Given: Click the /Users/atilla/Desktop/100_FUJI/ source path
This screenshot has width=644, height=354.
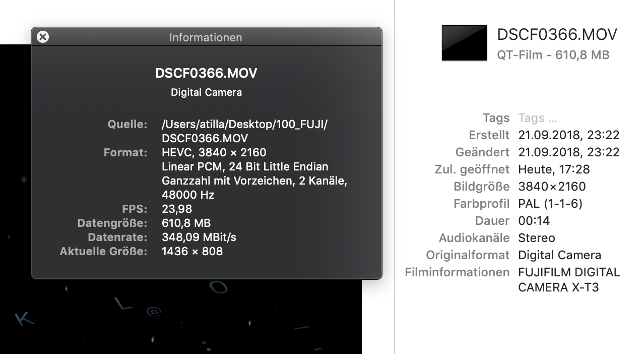Looking at the screenshot, I should pos(244,124).
